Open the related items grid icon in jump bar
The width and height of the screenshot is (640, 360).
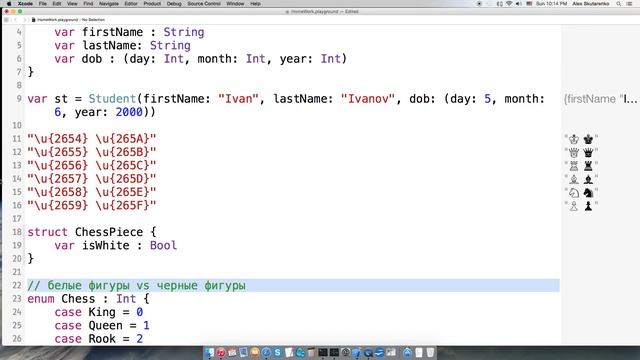point(6,20)
